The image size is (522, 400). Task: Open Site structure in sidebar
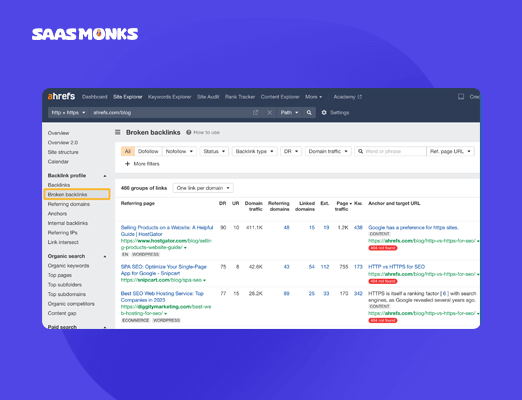[63, 152]
